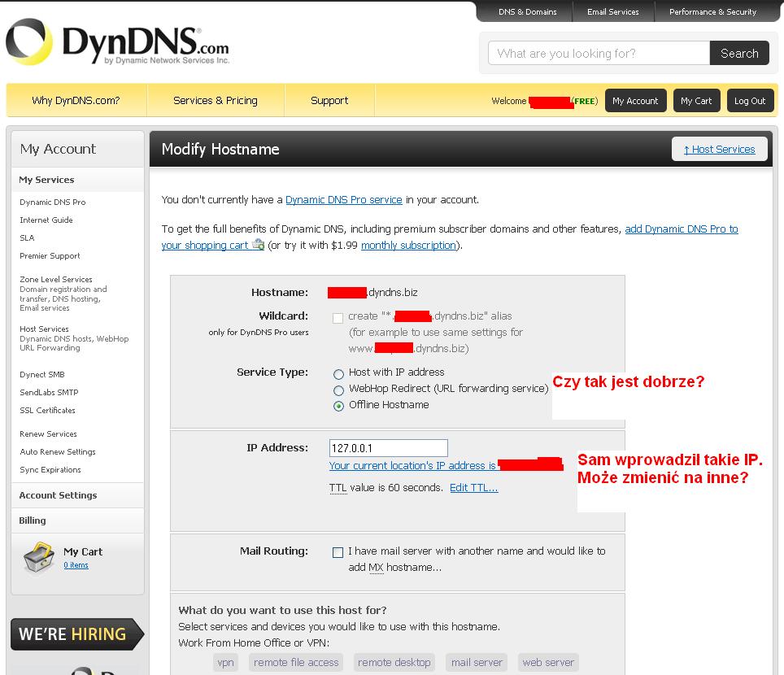784x675 pixels.
Task: Select the remote desktop tag
Action: 394,663
